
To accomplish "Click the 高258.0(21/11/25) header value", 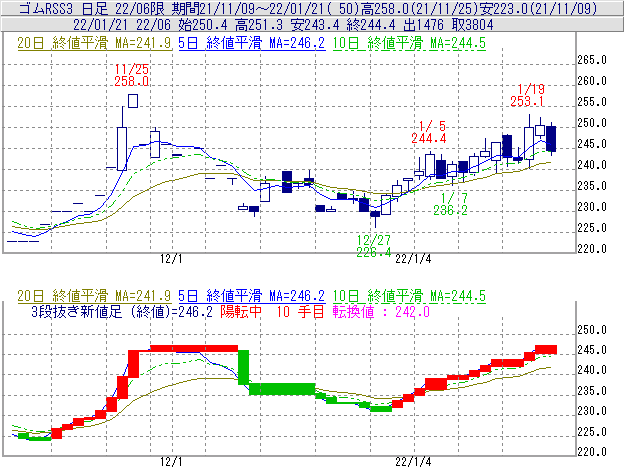I will tap(419, 8).
